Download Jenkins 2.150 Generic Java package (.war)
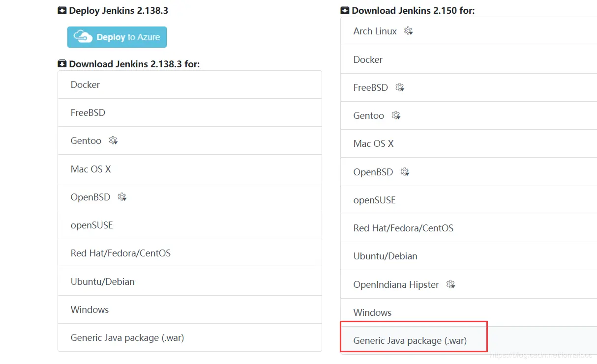 [x=410, y=340]
